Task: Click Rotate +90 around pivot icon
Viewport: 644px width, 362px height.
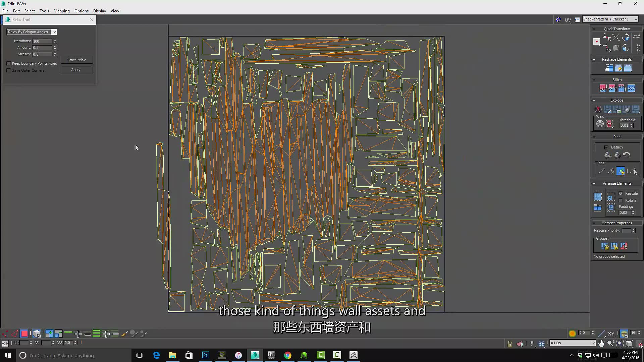Action: 626,38
